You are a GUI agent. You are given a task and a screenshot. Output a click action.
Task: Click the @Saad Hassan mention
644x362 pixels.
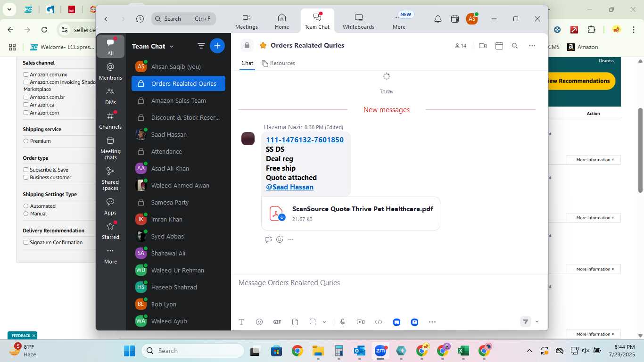289,187
